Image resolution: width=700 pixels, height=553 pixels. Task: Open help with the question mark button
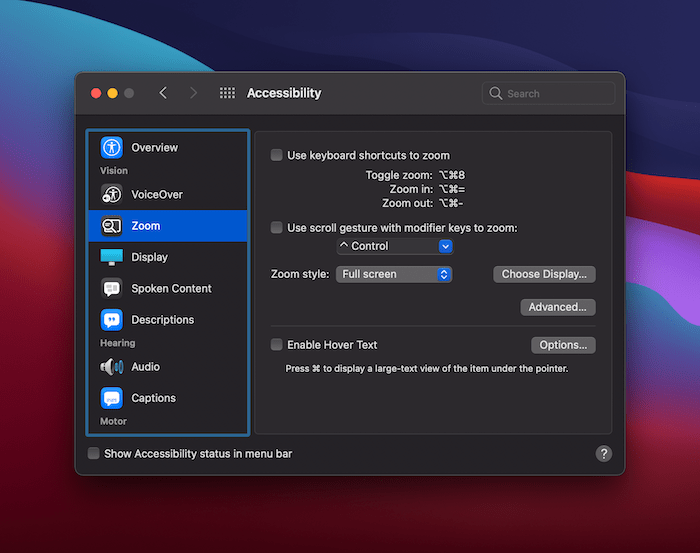coord(604,453)
